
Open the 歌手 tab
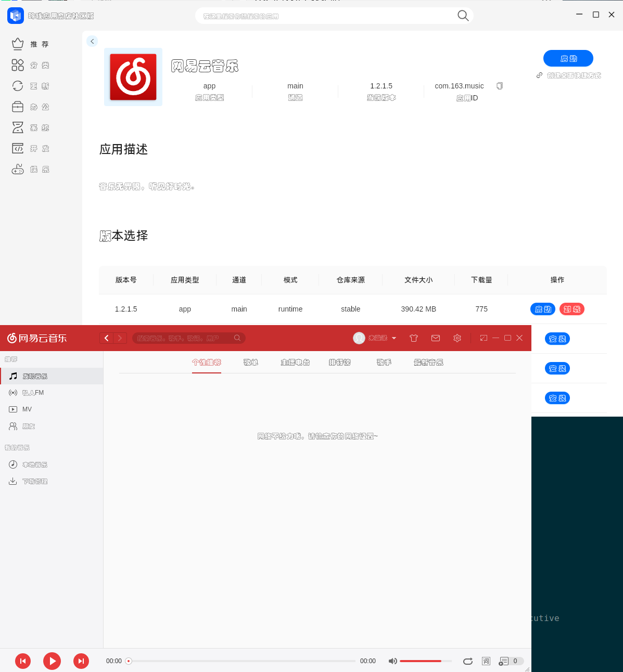(x=384, y=363)
